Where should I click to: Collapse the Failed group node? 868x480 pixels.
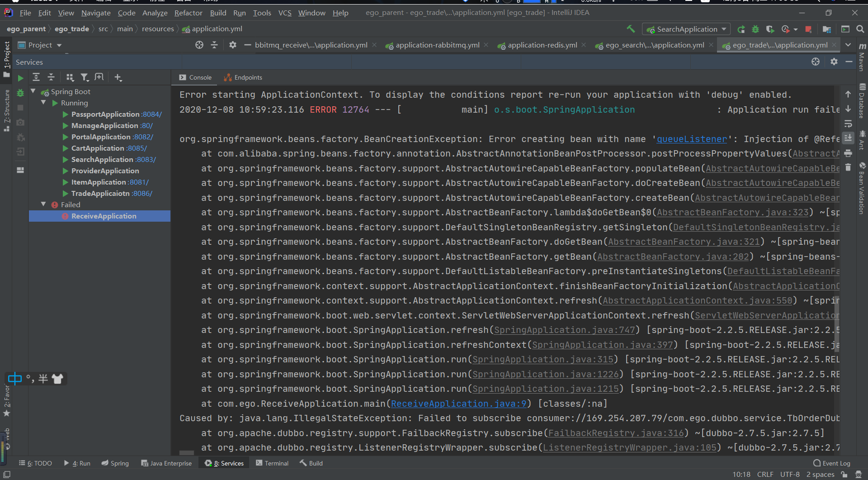pyautogui.click(x=43, y=204)
